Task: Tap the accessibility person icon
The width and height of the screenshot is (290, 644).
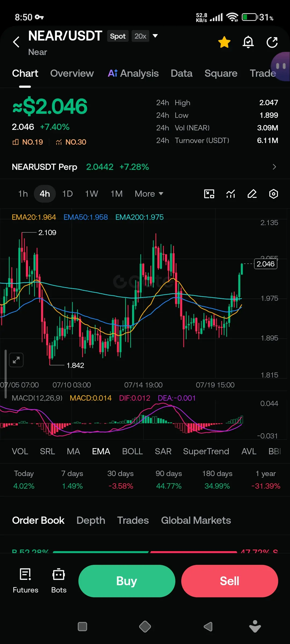Action: click(255, 627)
